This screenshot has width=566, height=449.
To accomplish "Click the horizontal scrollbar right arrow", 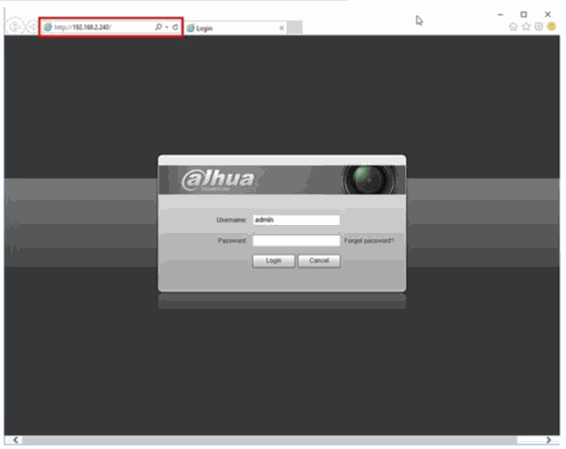I will [x=549, y=440].
